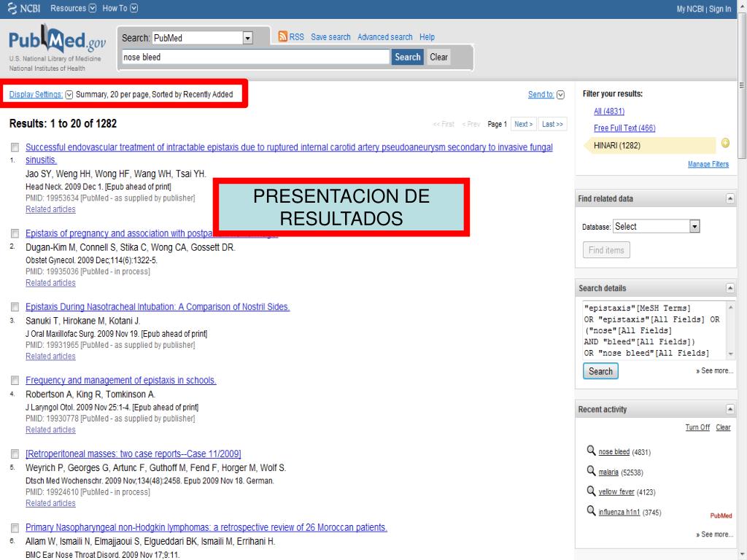Check box for Nasopharyngeal non-Hodgkin lymphomas article
The width and height of the screenshot is (747, 560).
[x=15, y=528]
